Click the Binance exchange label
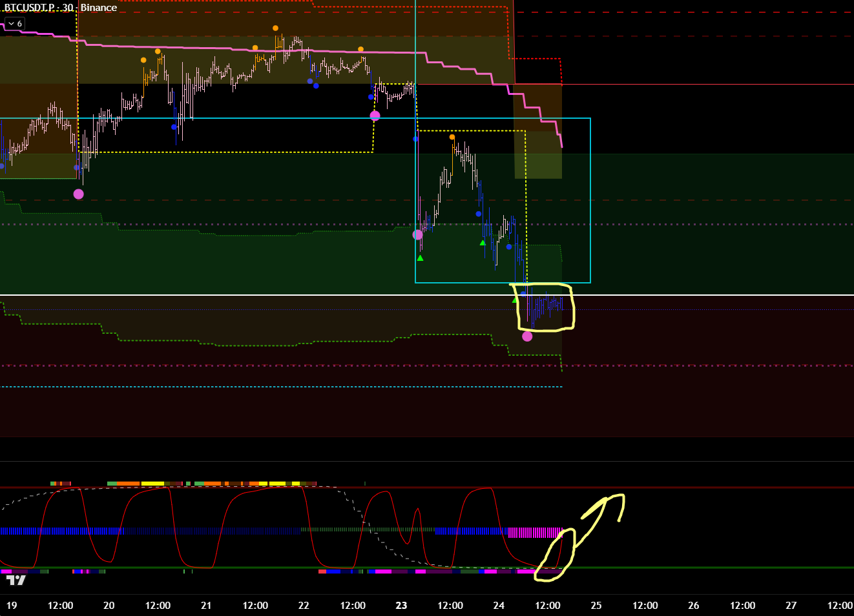Screen dimensions: 854x616 (x=99, y=8)
